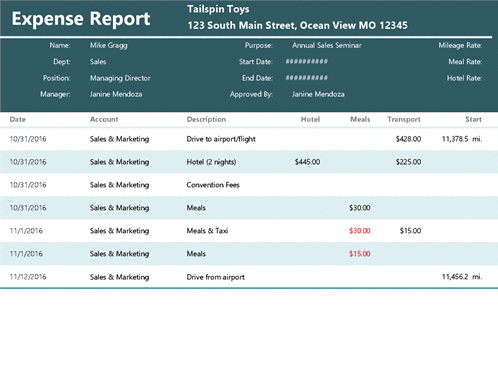Click the Position label
The height and width of the screenshot is (382, 498).
[57, 78]
